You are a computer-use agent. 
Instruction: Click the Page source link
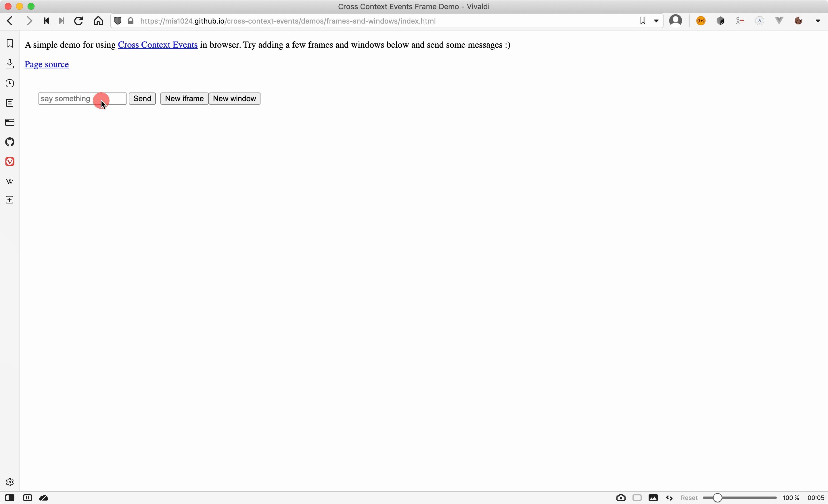point(47,64)
